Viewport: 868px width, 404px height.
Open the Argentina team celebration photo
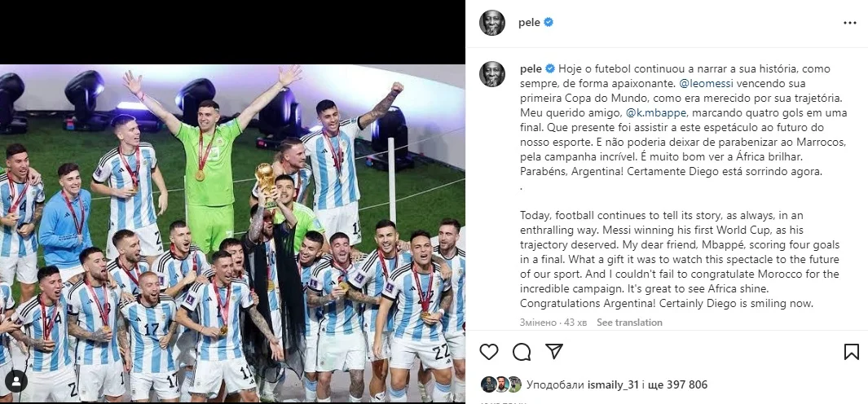232,234
